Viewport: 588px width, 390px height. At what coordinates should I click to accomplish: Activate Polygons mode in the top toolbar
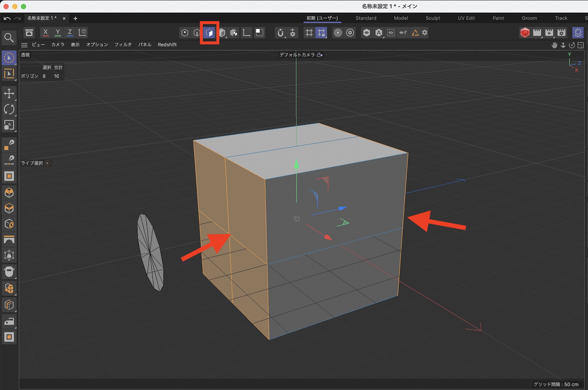[209, 33]
